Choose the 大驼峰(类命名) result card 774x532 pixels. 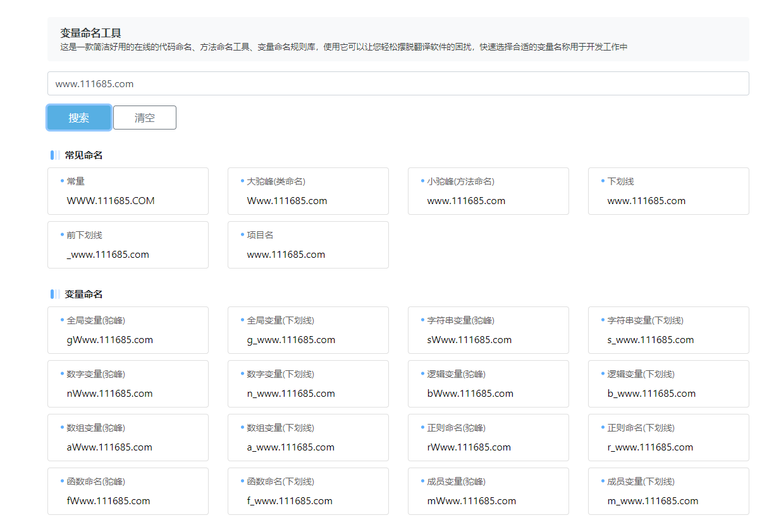[x=308, y=191]
